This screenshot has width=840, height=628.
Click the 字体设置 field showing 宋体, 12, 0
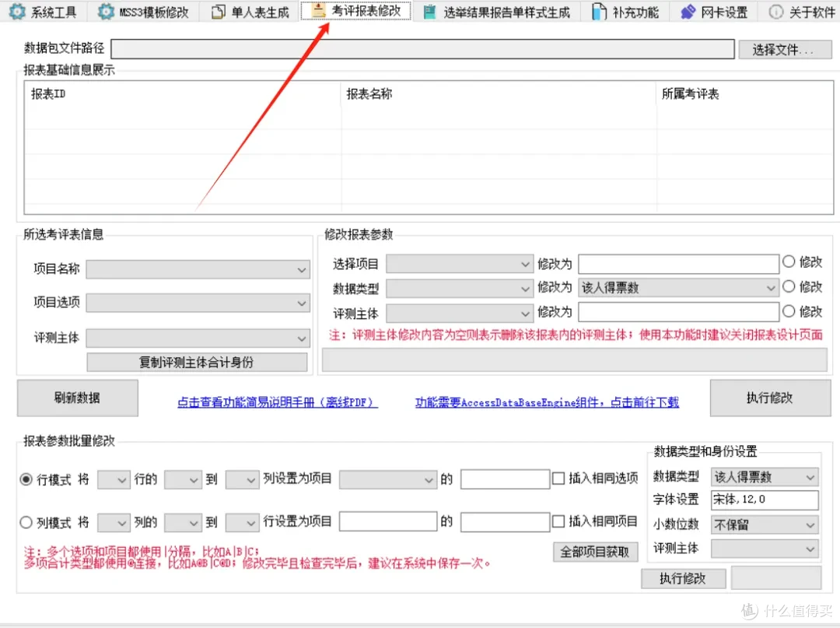click(x=765, y=500)
